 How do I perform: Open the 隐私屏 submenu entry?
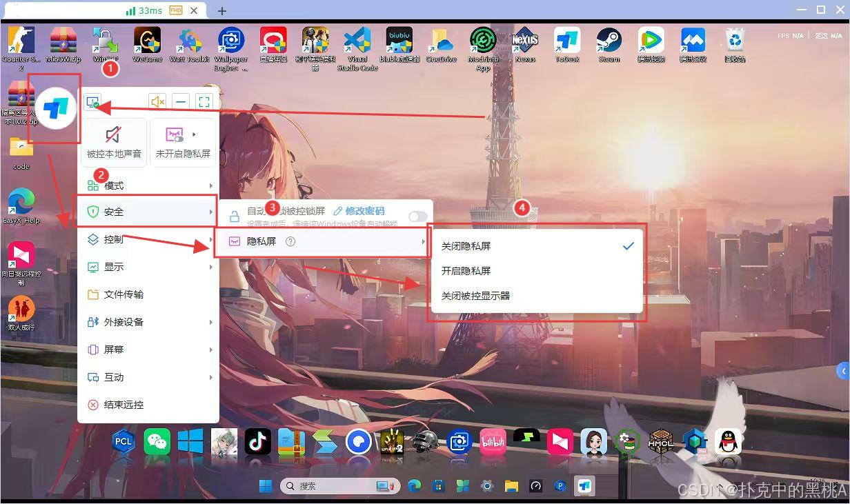pyautogui.click(x=326, y=241)
